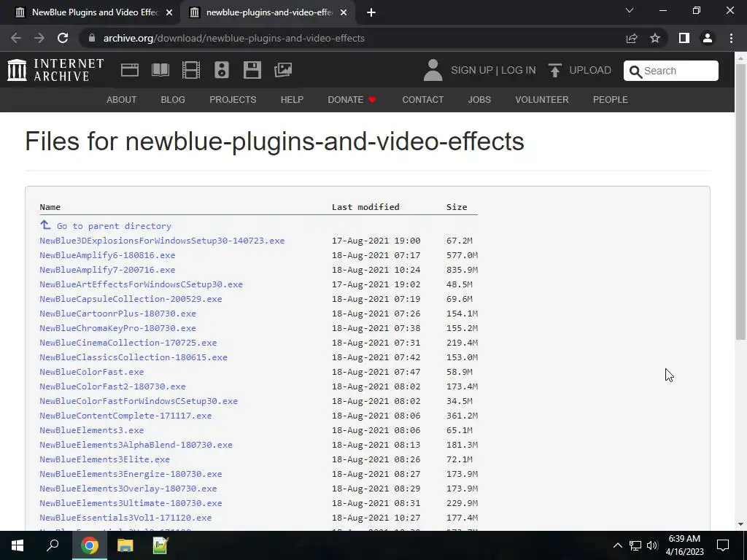Open the Texts book icon
Image resolution: width=747 pixels, height=560 pixels.
(160, 70)
